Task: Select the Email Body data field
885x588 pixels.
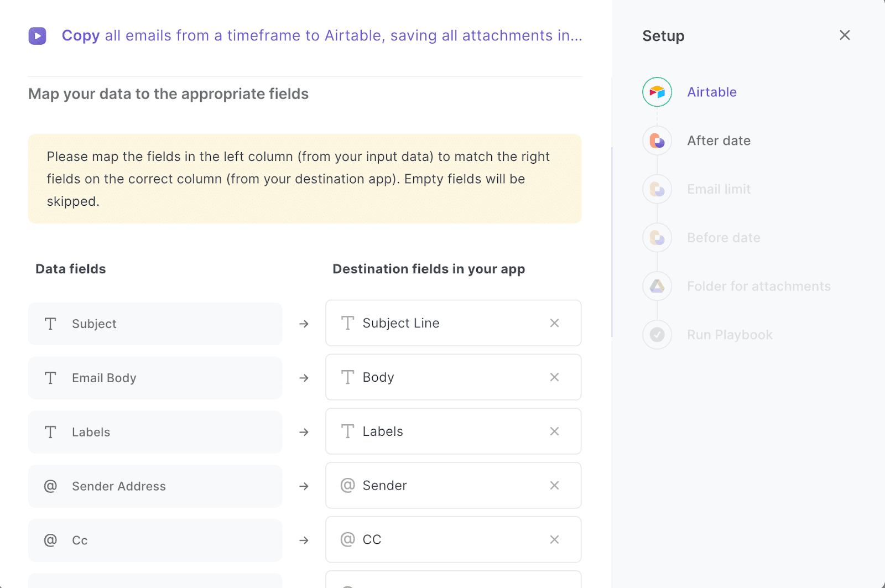Action: coord(155,378)
